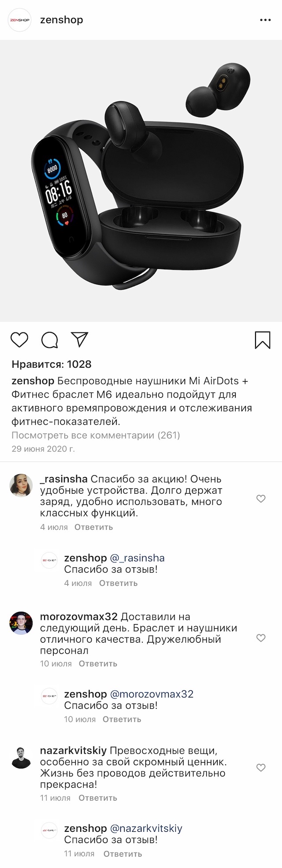Like morozovmax32's comment

[261, 638]
